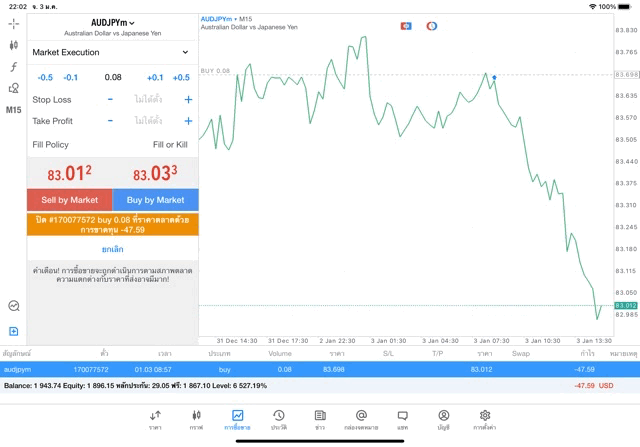This screenshot has height=447, width=640.
Task: Open chart type candlestick icon in sidebar
Action: tap(13, 45)
